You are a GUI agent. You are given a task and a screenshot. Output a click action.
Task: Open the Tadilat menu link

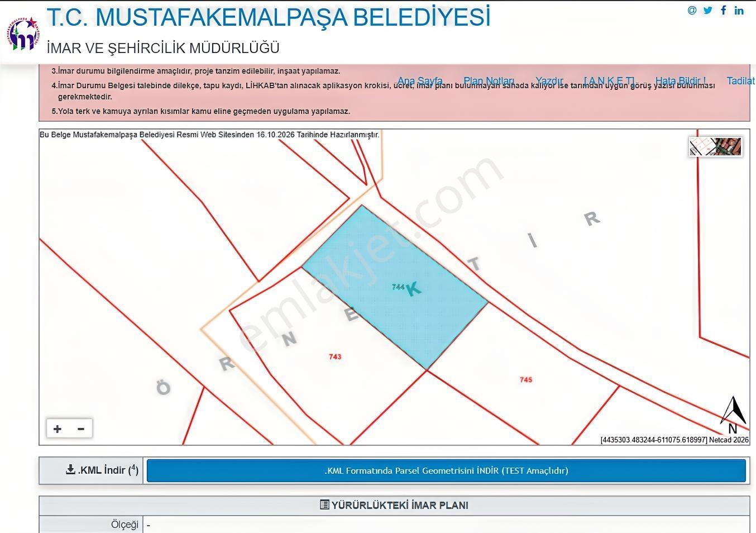(x=741, y=81)
